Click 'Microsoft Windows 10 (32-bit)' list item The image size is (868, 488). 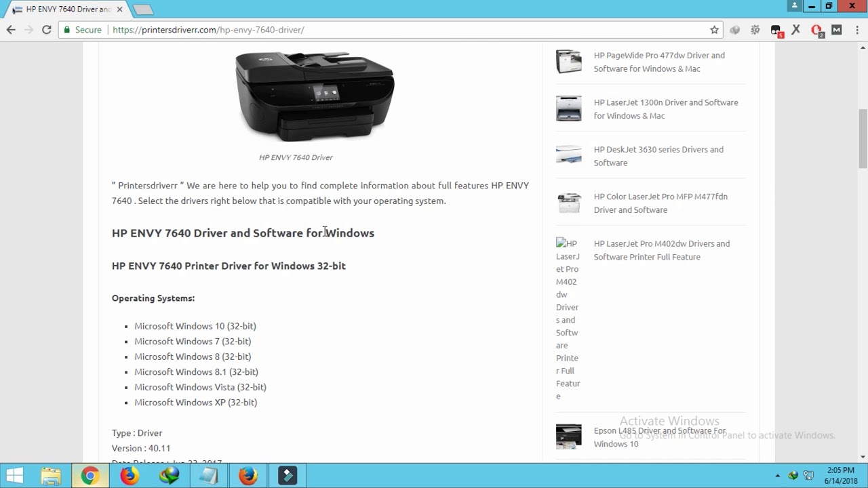pos(195,326)
